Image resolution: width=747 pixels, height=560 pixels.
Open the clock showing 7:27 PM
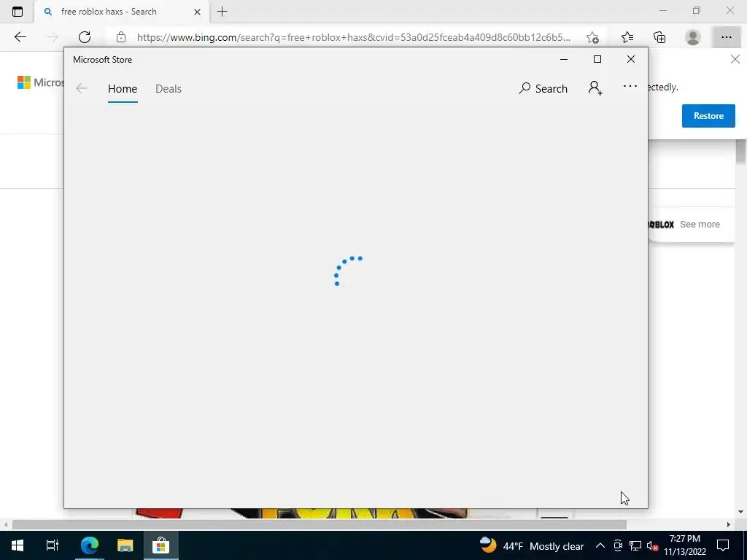coord(684,545)
